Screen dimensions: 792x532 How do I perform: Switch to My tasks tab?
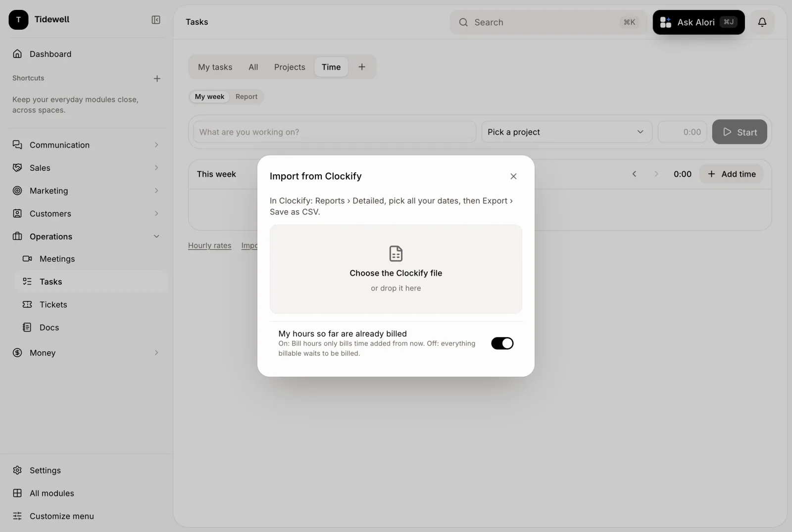pyautogui.click(x=215, y=67)
